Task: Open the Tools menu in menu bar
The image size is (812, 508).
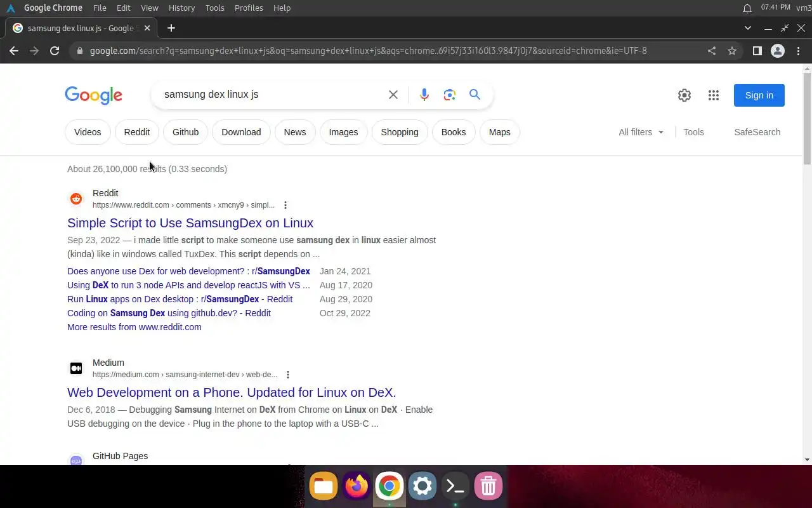Action: click(215, 8)
